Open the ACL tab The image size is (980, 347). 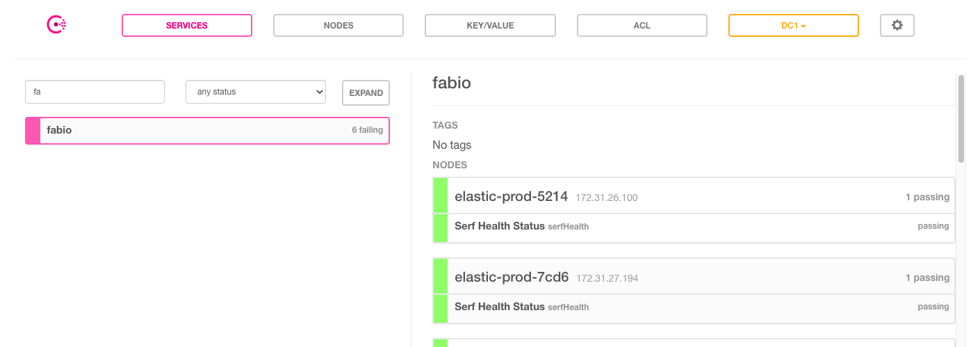click(x=642, y=25)
